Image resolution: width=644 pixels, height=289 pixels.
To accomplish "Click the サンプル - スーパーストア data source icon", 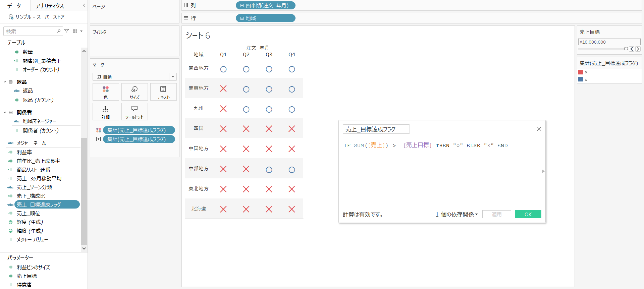I will [x=11, y=17].
